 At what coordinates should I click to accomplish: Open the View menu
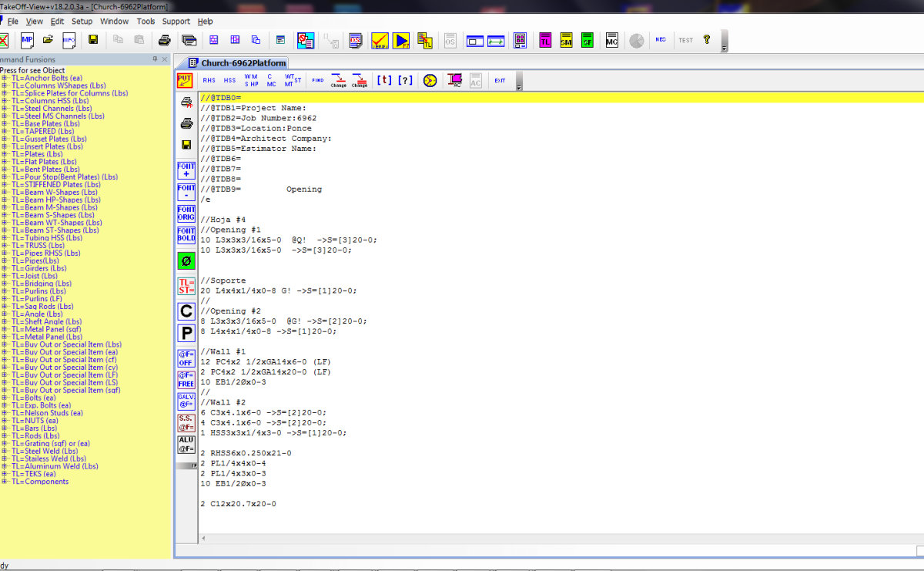click(x=35, y=22)
